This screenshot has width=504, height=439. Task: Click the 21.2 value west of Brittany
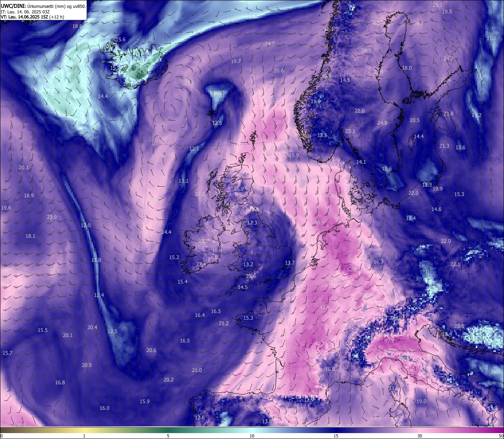[224, 324]
